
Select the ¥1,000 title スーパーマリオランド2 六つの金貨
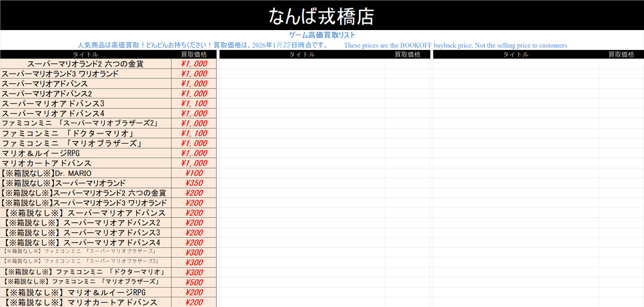[86, 64]
